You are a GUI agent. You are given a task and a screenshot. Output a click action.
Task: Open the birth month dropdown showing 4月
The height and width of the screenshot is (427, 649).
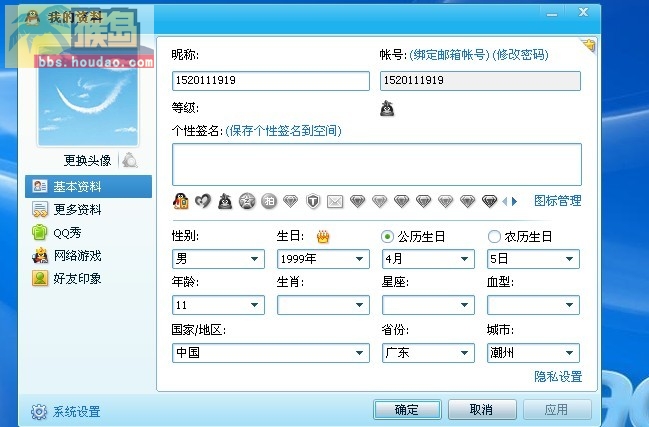(428, 259)
